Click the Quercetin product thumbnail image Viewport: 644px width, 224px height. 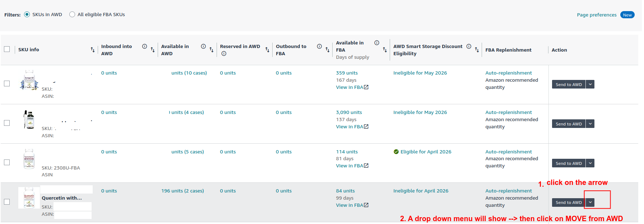pyautogui.click(x=29, y=198)
